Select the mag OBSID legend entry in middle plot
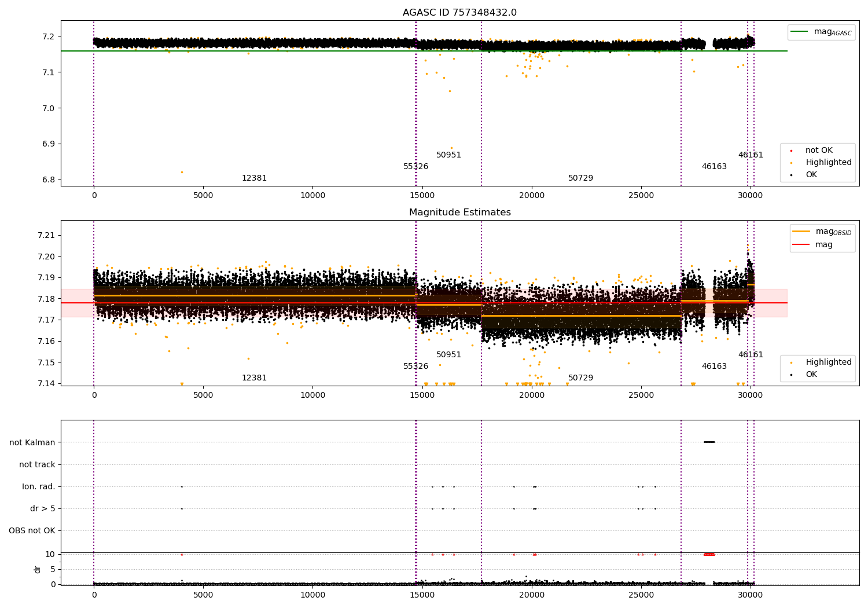This screenshot has width=868, height=608. pyautogui.click(x=822, y=232)
